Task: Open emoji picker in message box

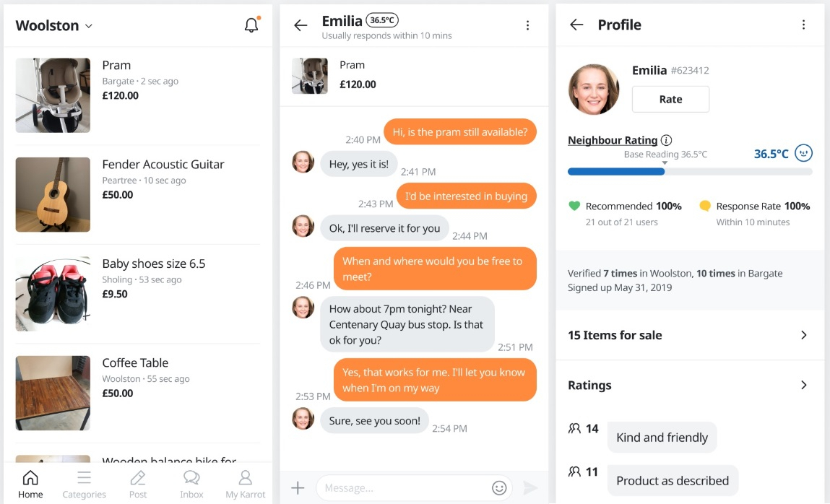Action: point(499,487)
